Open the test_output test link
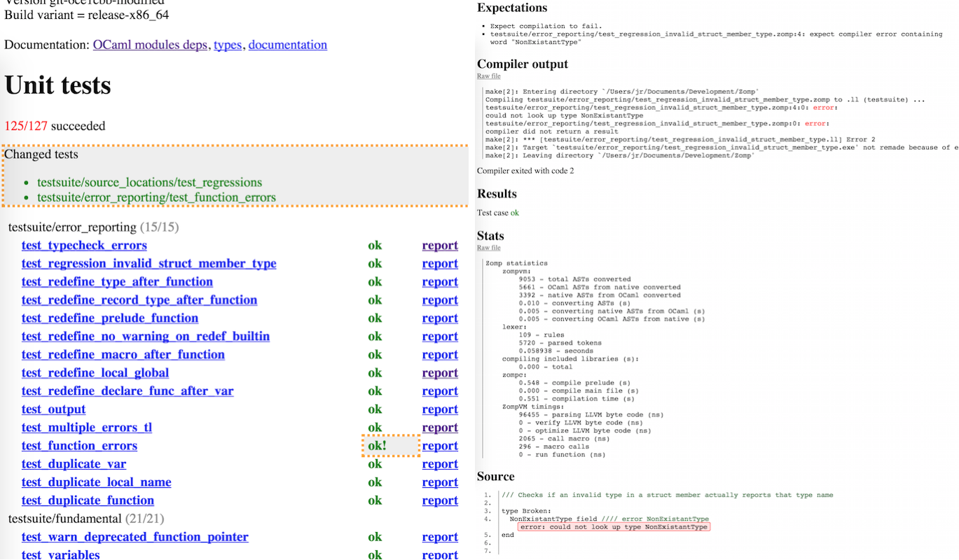 point(53,409)
